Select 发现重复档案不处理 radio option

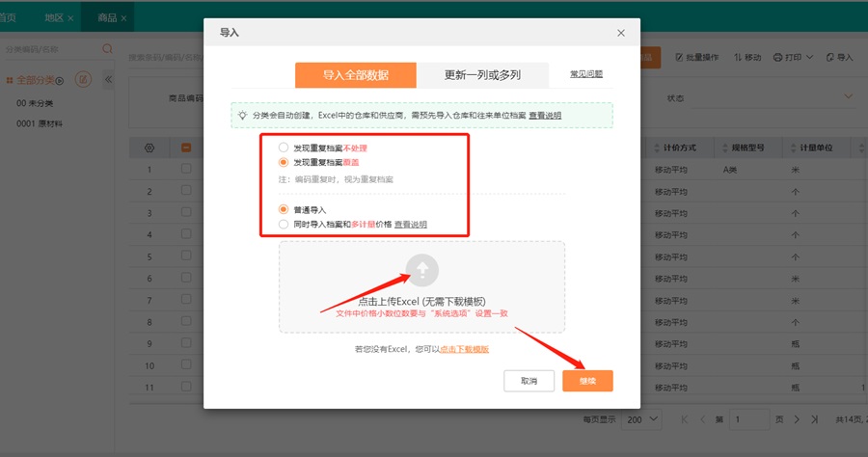coord(283,148)
